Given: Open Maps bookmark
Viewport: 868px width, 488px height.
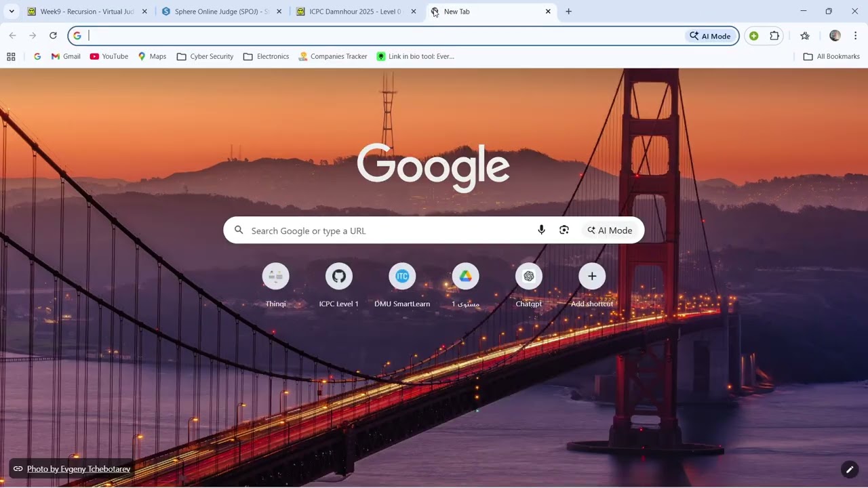Looking at the screenshot, I should tap(152, 56).
